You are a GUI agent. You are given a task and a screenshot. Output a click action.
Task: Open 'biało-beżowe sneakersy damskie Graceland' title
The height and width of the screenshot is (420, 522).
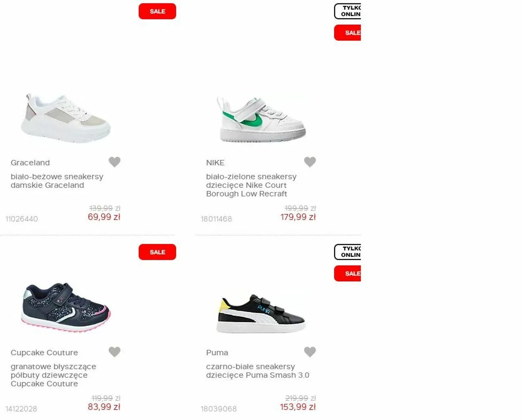pyautogui.click(x=57, y=181)
